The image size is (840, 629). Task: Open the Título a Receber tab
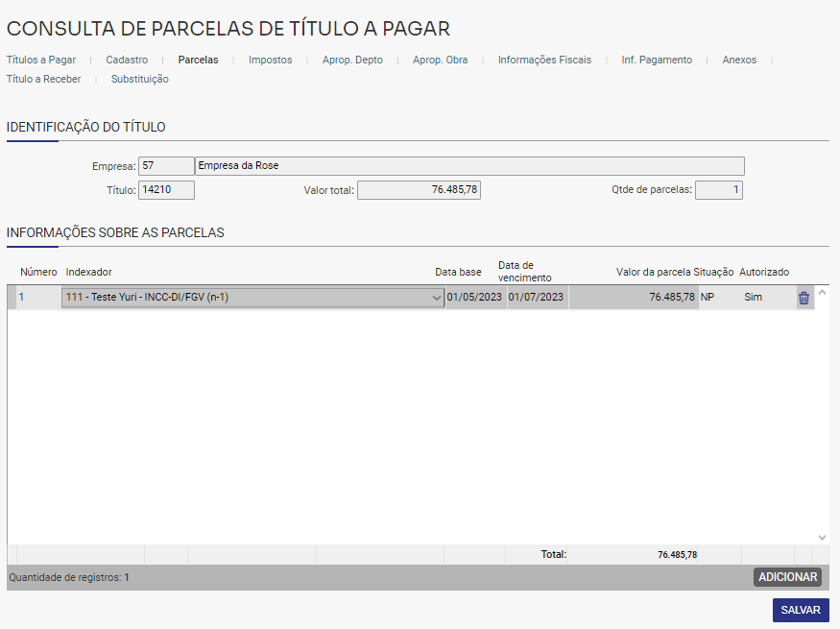(x=43, y=80)
